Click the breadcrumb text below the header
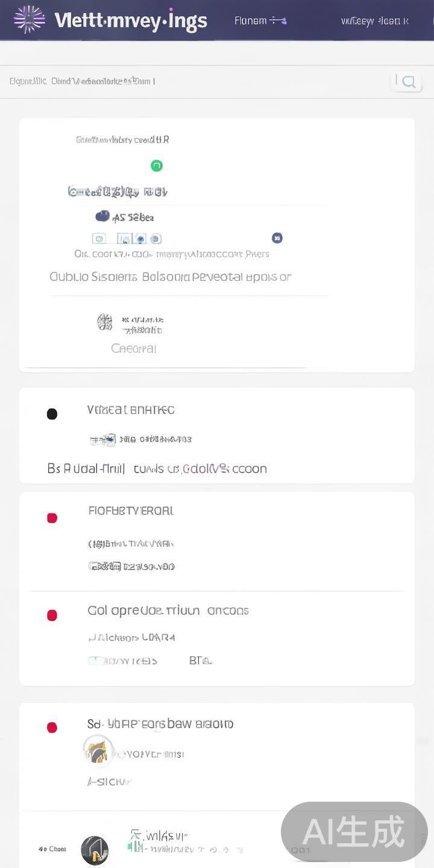This screenshot has width=434, height=868. pyautogui.click(x=83, y=81)
